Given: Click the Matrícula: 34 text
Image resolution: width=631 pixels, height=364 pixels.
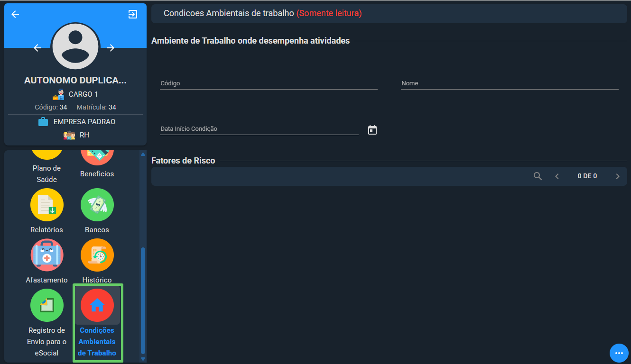Looking at the screenshot, I should pos(96,108).
